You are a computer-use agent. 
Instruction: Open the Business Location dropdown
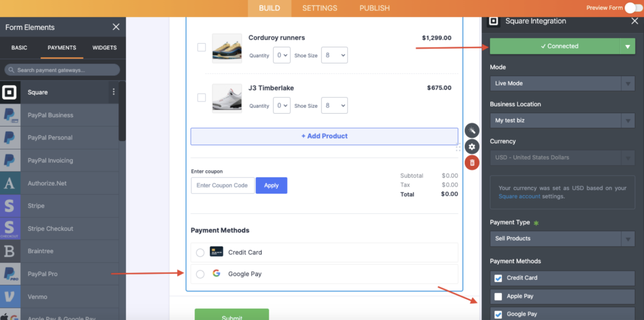(x=562, y=120)
